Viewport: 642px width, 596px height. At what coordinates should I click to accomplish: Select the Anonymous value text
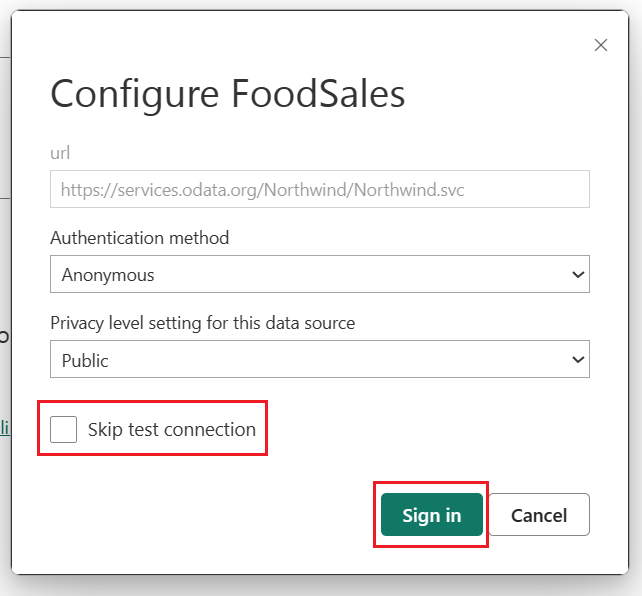coord(108,275)
